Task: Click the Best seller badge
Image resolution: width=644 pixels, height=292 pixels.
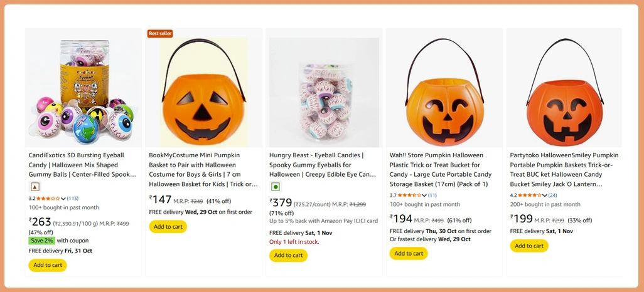Action: coord(160,33)
